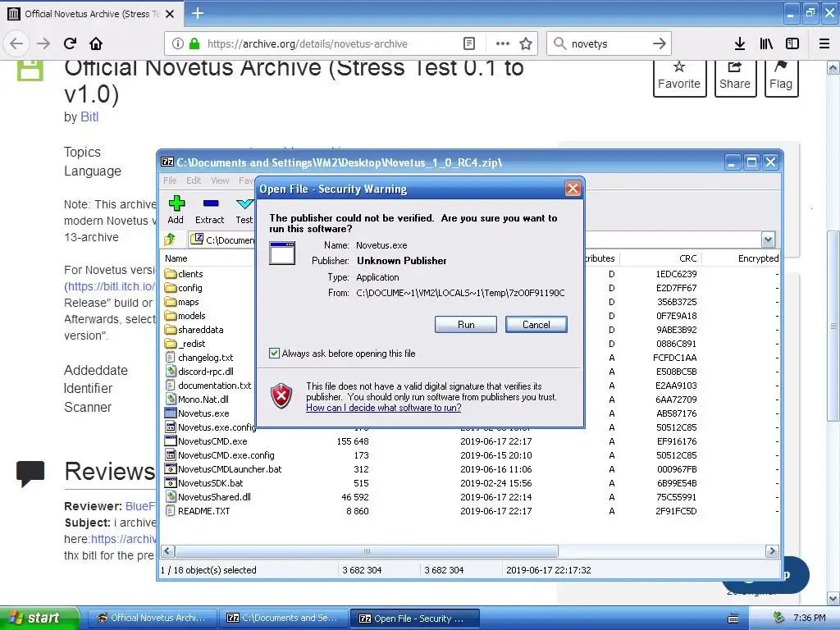Select the models folder icon

(171, 316)
